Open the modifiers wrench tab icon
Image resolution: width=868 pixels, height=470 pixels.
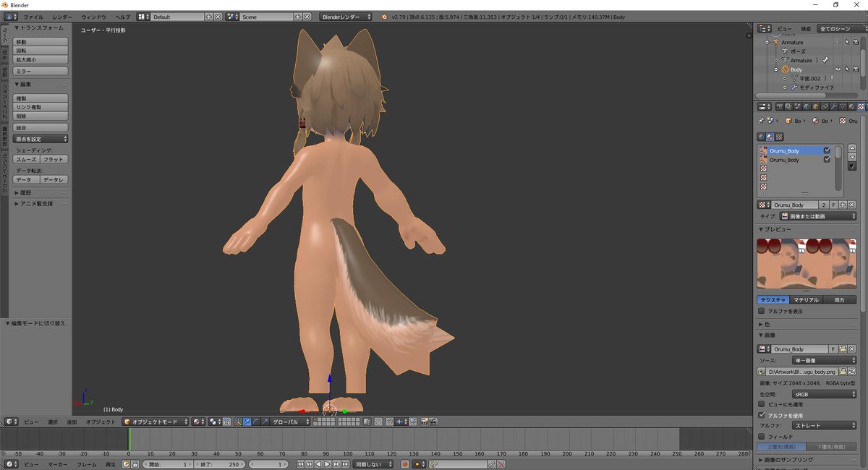click(833, 106)
